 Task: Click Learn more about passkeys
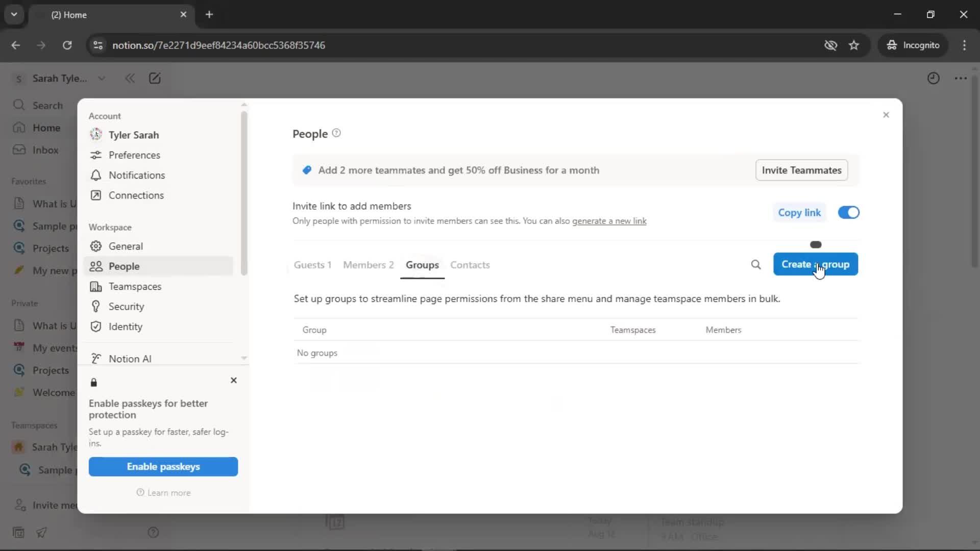click(x=163, y=493)
